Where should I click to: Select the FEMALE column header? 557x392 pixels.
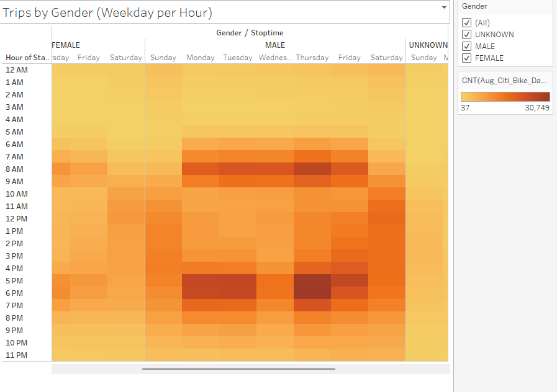(65, 45)
